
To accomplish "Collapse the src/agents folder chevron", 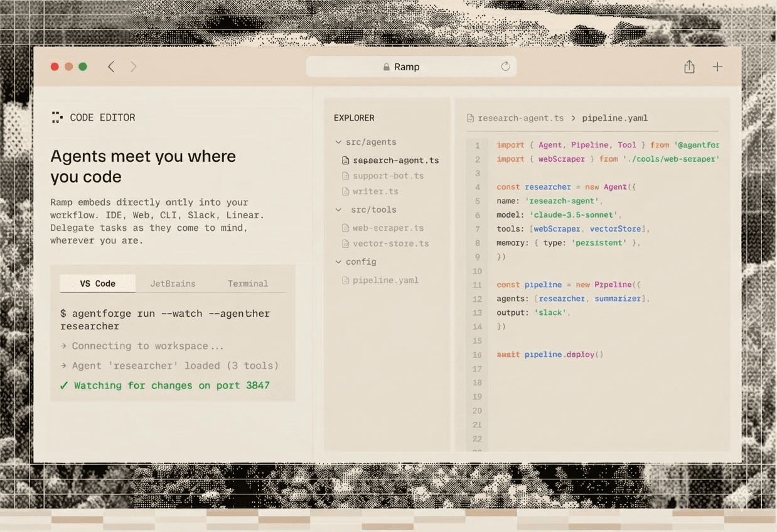I will point(338,142).
